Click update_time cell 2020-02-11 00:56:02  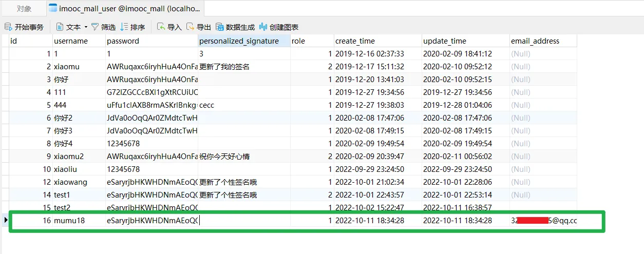tap(465, 157)
